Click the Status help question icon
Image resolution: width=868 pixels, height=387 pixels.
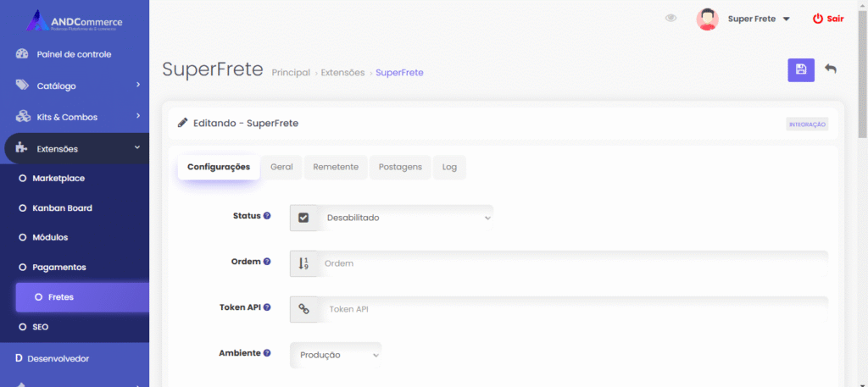click(x=267, y=216)
